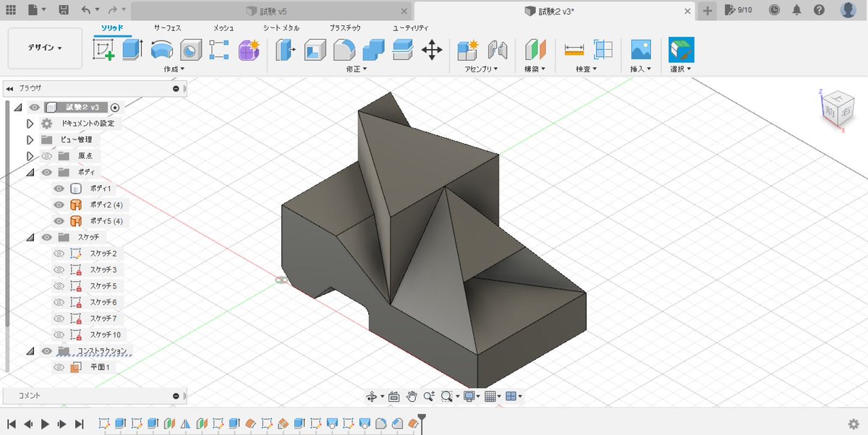Image resolution: width=868 pixels, height=435 pixels.
Task: Expand ドキュメントの設定 node
Action: pos(30,124)
